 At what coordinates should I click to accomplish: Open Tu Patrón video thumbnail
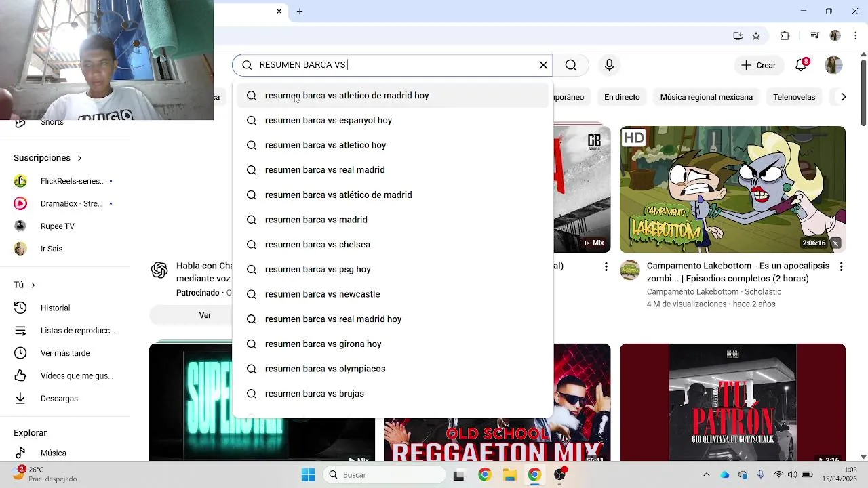click(732, 403)
